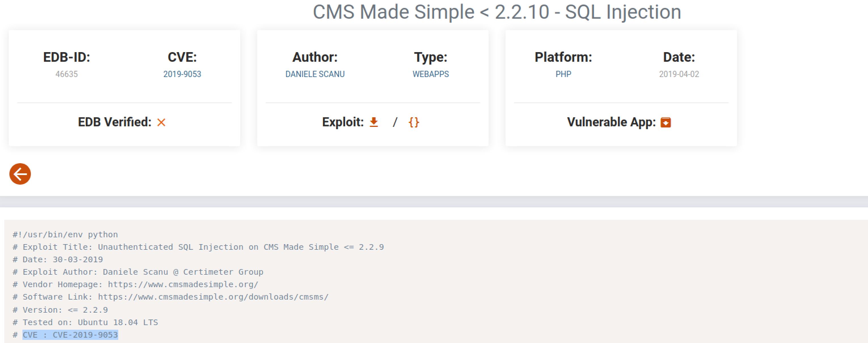Click the shebang line #!/usr/bin/env python
This screenshot has height=343, width=868.
click(66, 235)
